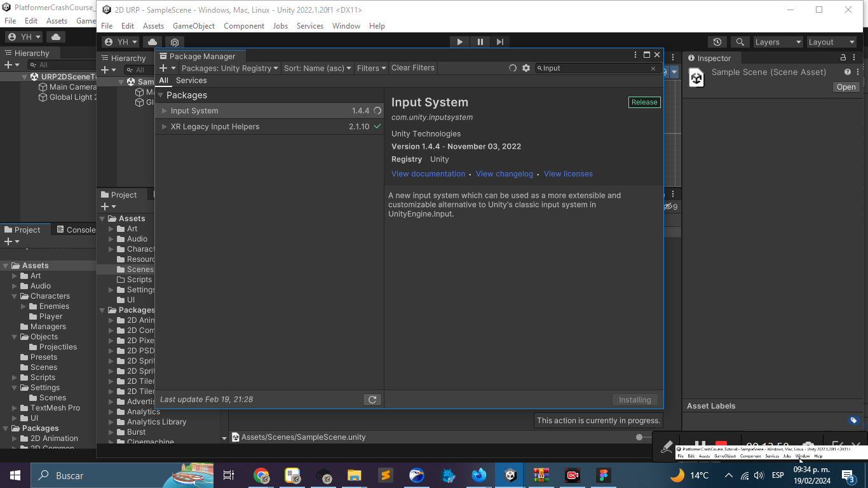Open Sublime Text from the taskbar
Screen dimensions: 868x488
point(386,475)
